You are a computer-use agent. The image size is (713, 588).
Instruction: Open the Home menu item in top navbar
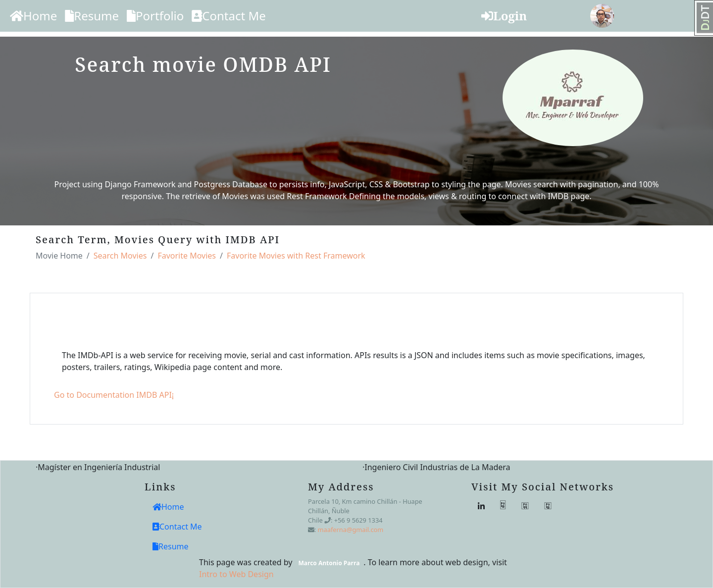[x=33, y=16]
